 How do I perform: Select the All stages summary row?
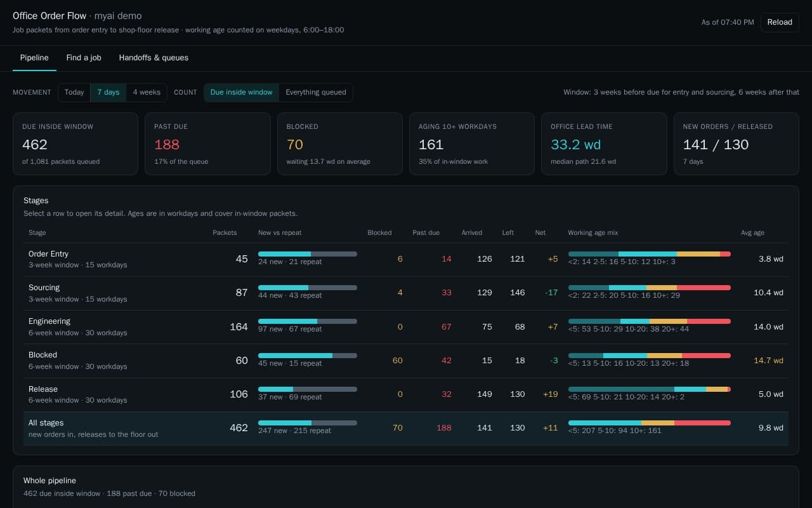click(x=406, y=429)
